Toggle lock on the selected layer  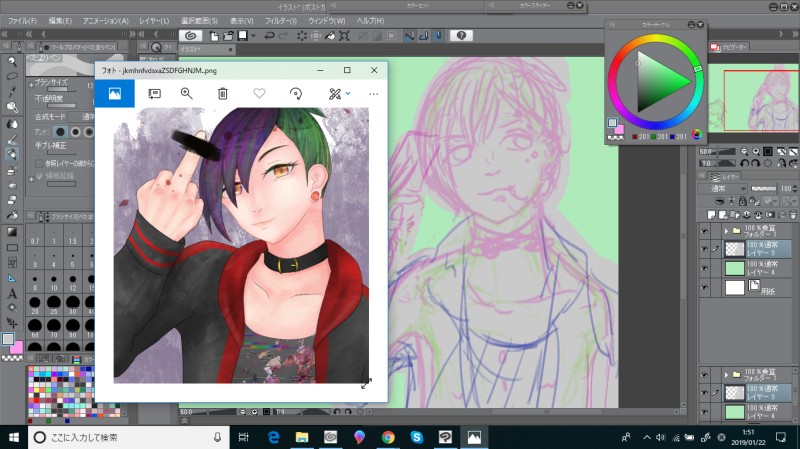[x=743, y=202]
